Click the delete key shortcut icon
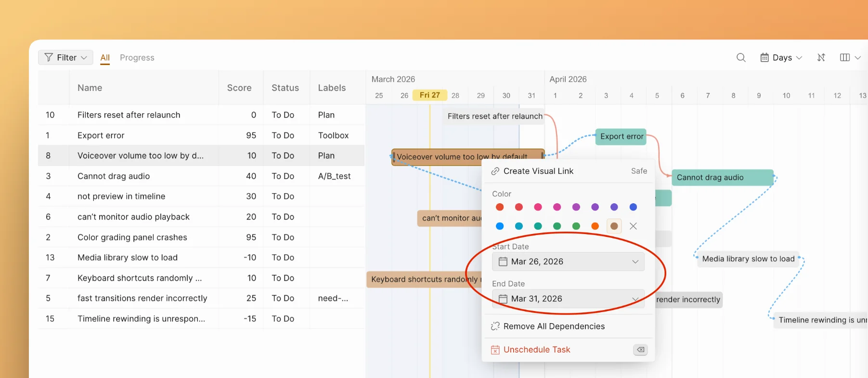The width and height of the screenshot is (868, 378). [x=640, y=350]
